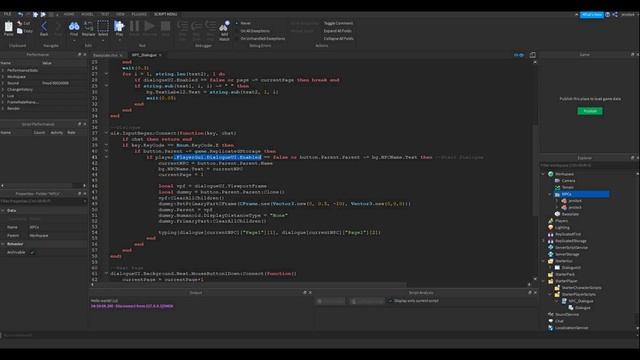The height and width of the screenshot is (360, 640).
Task: Toggle Display only current script checkbox
Action: (390, 301)
